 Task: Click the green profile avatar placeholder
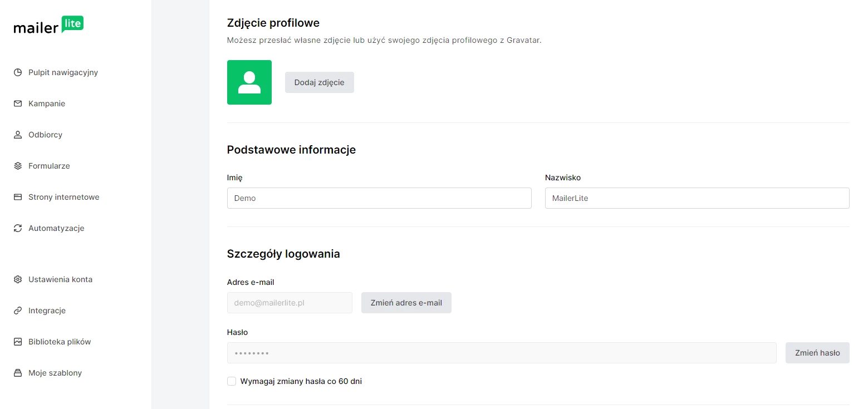[249, 82]
